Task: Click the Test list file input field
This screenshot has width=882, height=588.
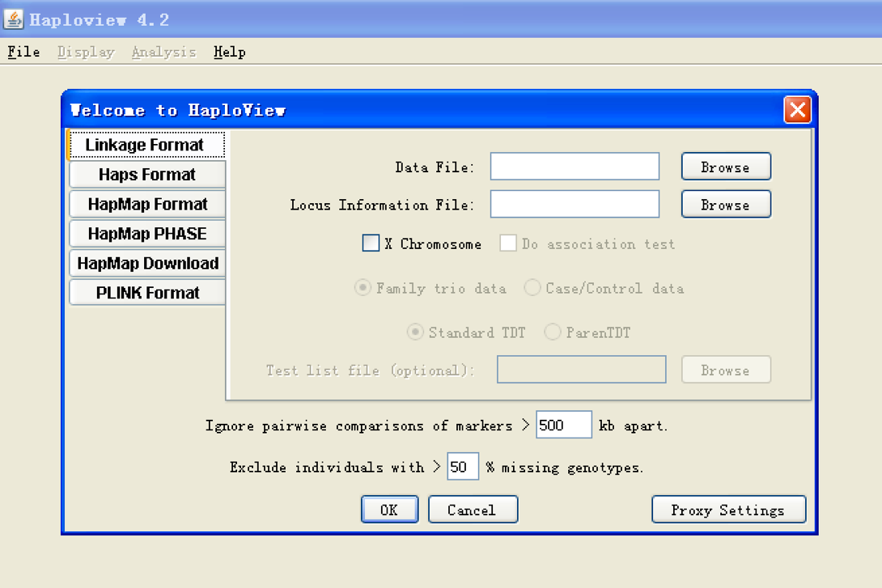Action: pyautogui.click(x=581, y=370)
